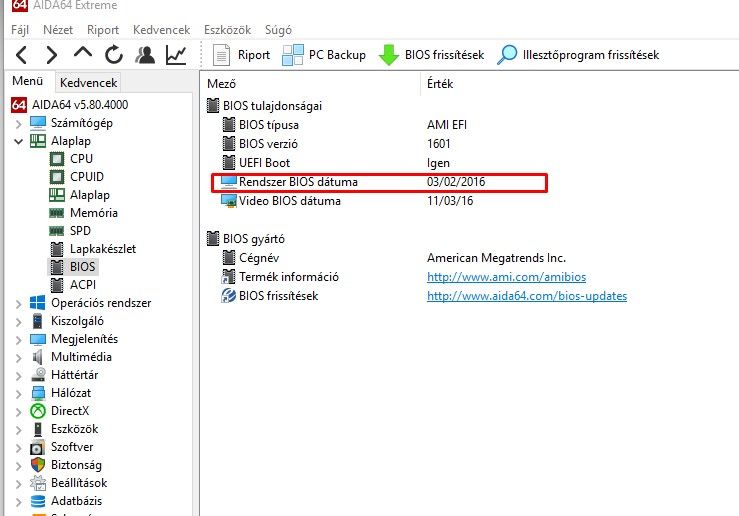Viewport: 739px width, 516px height.
Task: Open the Fájl menu
Action: (x=20, y=30)
